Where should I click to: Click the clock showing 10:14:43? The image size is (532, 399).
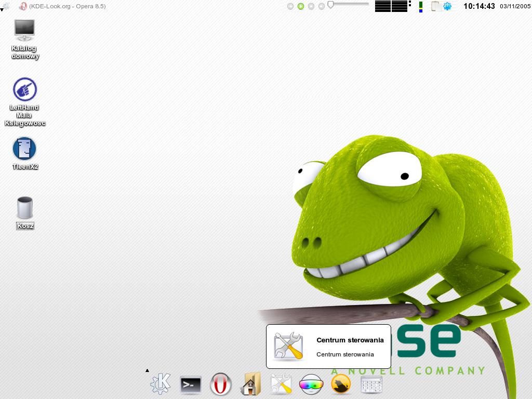coord(479,6)
